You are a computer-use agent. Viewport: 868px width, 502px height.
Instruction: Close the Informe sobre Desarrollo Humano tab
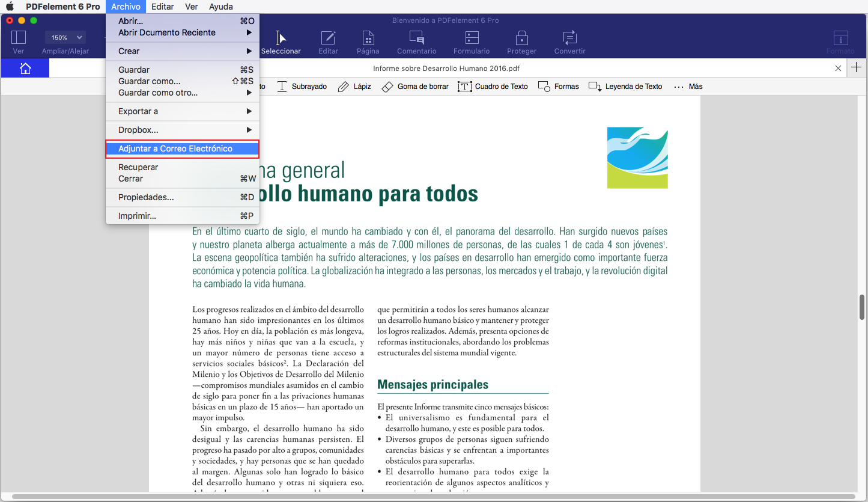click(x=838, y=69)
